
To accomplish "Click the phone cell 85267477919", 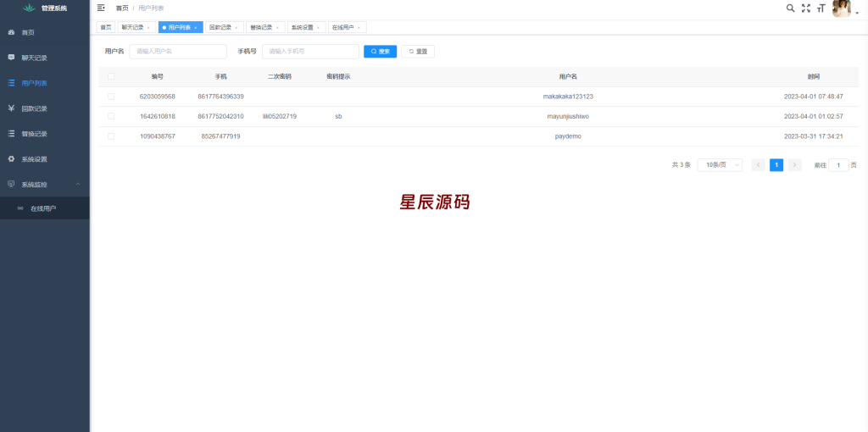I will click(221, 136).
